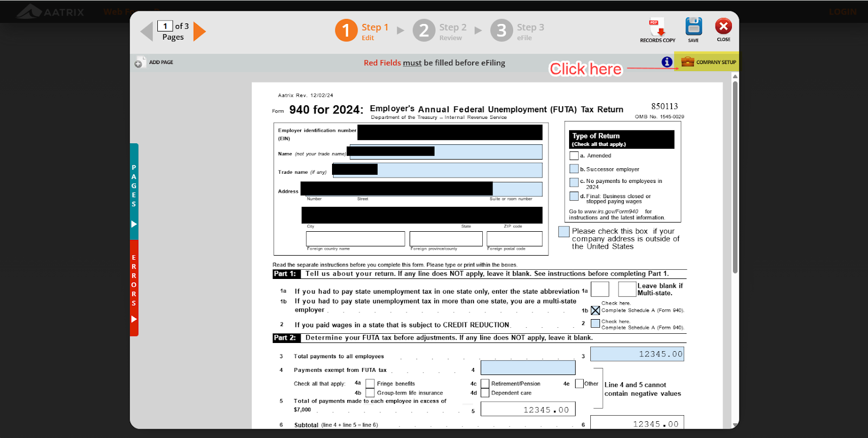Select Step 1 Edit

(362, 31)
